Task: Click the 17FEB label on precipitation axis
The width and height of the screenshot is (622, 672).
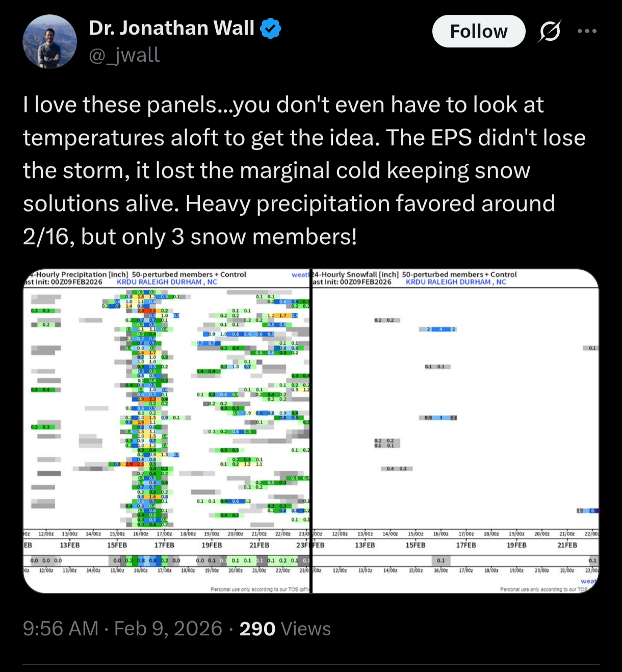Action: tap(164, 545)
